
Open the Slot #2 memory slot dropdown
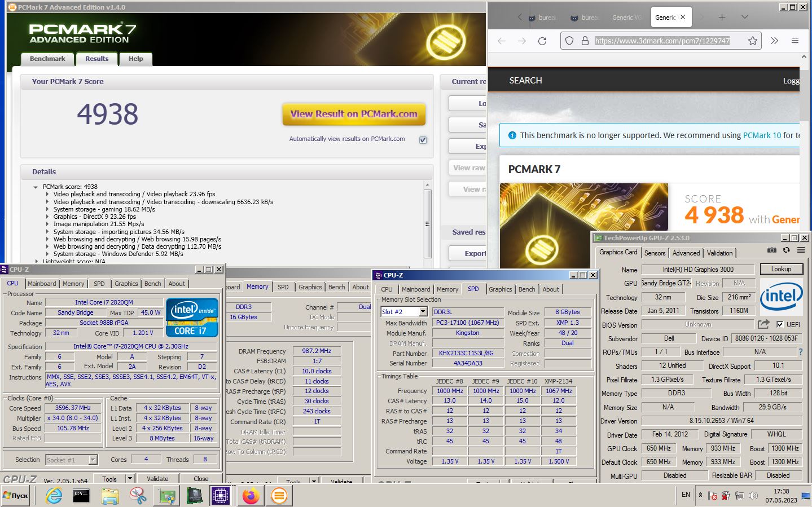423,311
